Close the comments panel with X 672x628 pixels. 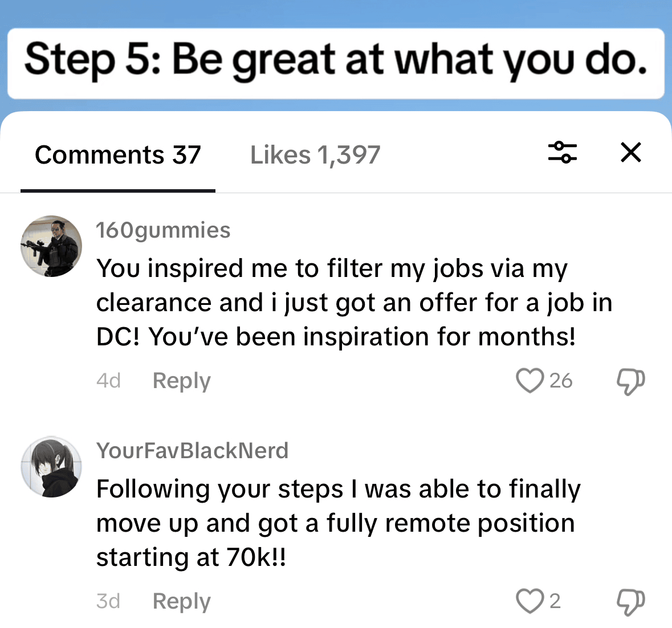[630, 153]
